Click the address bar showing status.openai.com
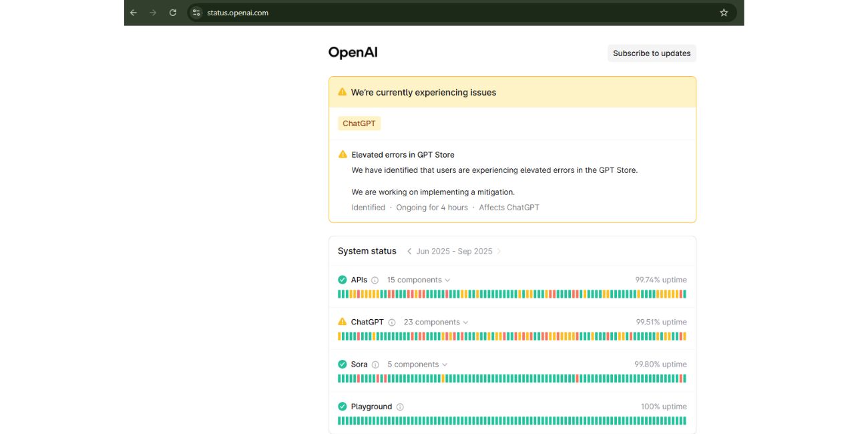Viewport: 868px width, 434px height. pyautogui.click(x=462, y=13)
